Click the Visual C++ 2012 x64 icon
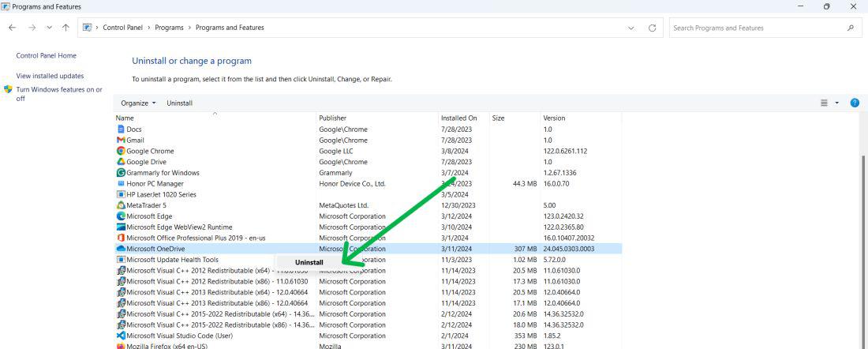 point(122,270)
